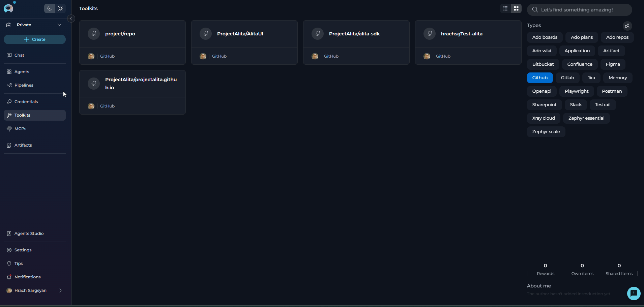Viewport: 644px width, 307px height.
Task: Open the Credentials panel
Action: (x=26, y=101)
